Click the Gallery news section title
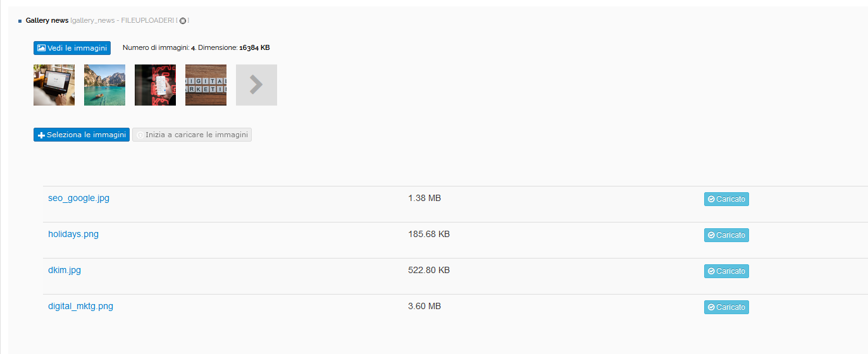Image resolution: width=868 pixels, height=354 pixels. [x=47, y=21]
